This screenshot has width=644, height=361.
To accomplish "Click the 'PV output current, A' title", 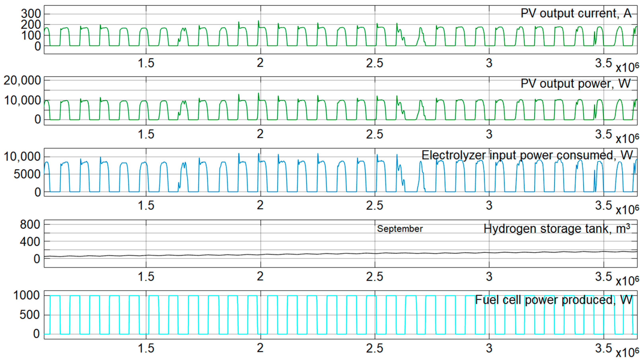I will point(576,13).
